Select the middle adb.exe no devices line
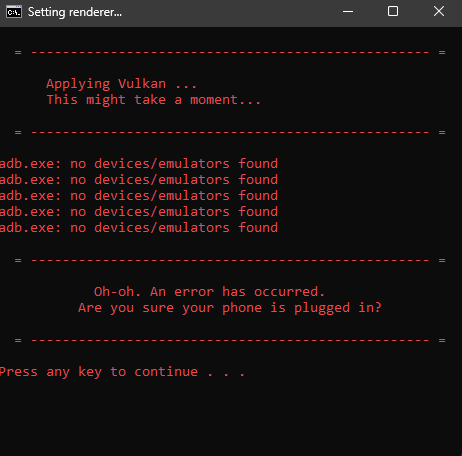Viewport: 462px width, 456px height. (x=139, y=196)
